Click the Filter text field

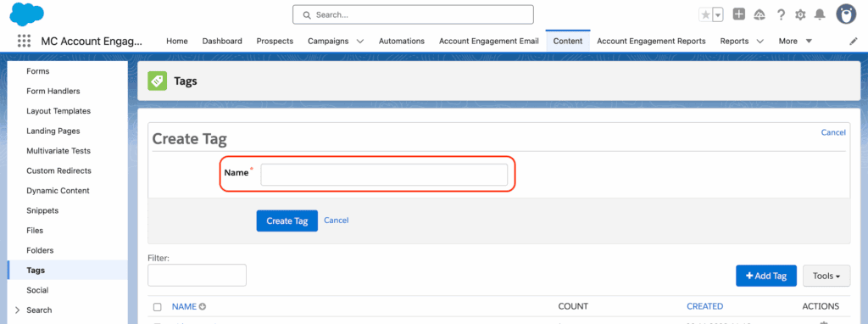[x=197, y=276]
